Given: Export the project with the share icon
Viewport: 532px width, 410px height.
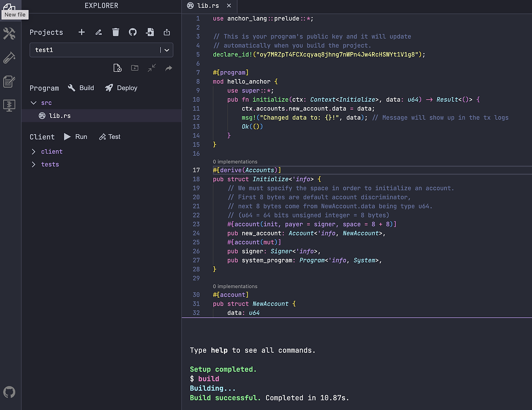Looking at the screenshot, I should pyautogui.click(x=167, y=32).
